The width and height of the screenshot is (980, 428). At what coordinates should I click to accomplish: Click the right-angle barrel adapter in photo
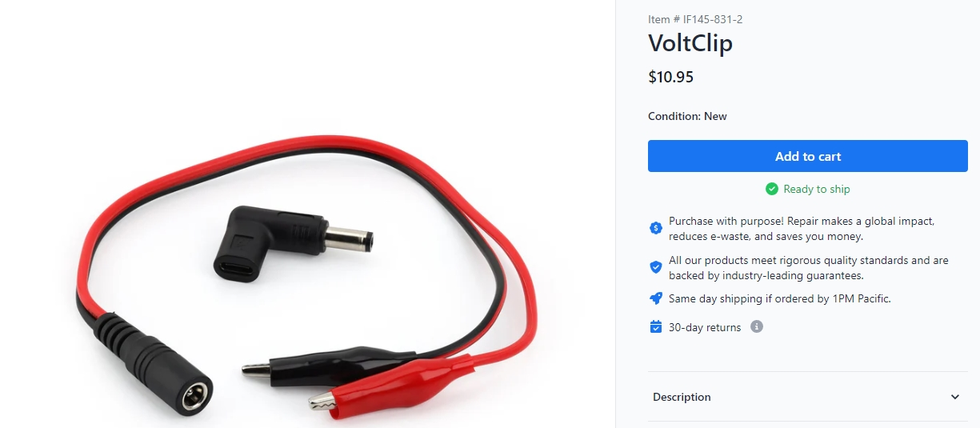[x=294, y=240]
